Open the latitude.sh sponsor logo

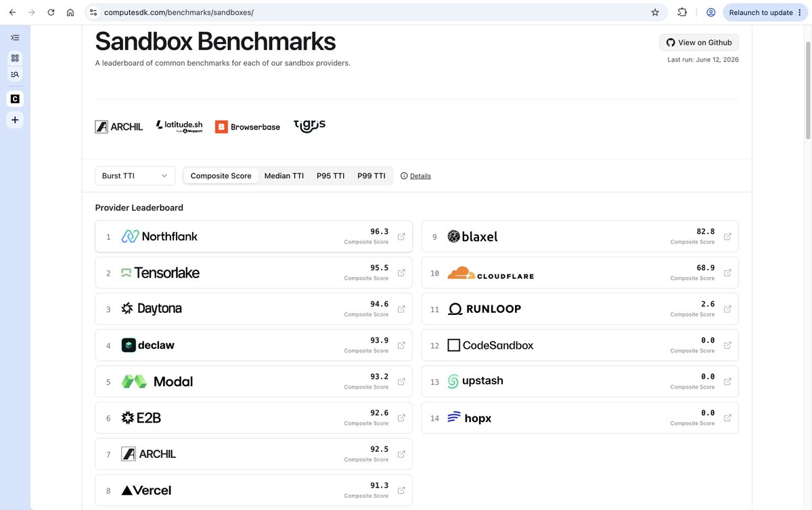pyautogui.click(x=179, y=126)
